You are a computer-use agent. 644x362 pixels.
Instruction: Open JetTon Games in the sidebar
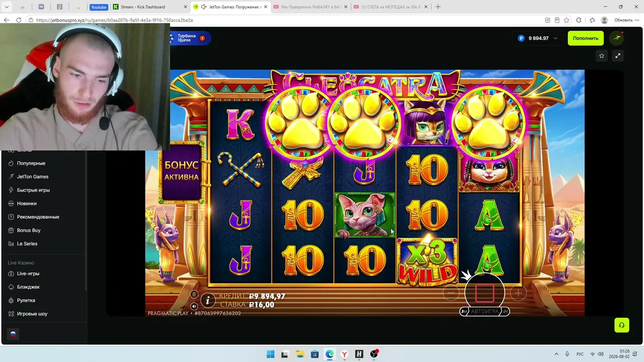coord(33,176)
